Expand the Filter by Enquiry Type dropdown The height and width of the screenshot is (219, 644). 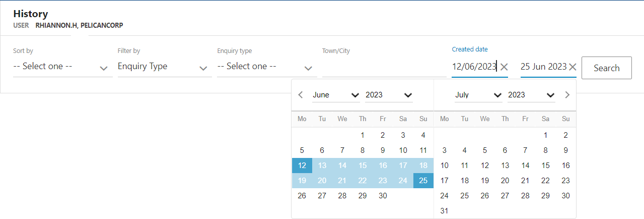(x=164, y=67)
